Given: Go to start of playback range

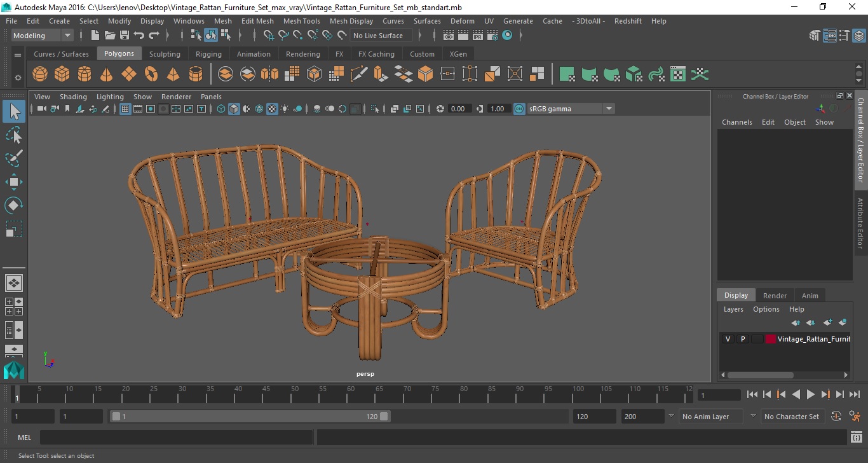Looking at the screenshot, I should point(752,394).
